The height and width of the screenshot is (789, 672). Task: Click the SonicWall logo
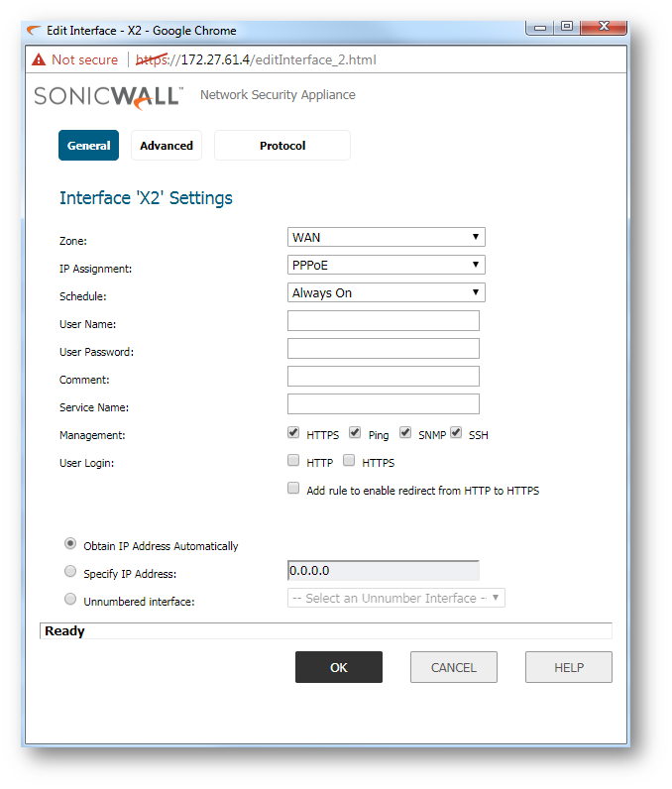click(108, 96)
